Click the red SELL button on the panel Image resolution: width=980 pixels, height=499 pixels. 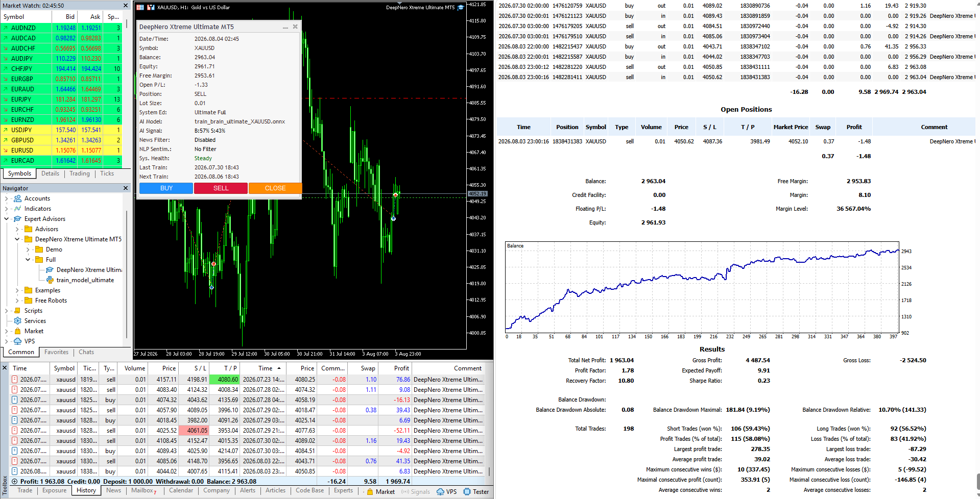(x=221, y=188)
